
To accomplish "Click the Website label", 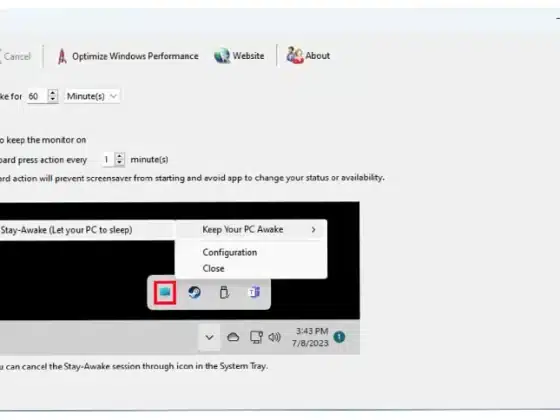I will [x=248, y=56].
